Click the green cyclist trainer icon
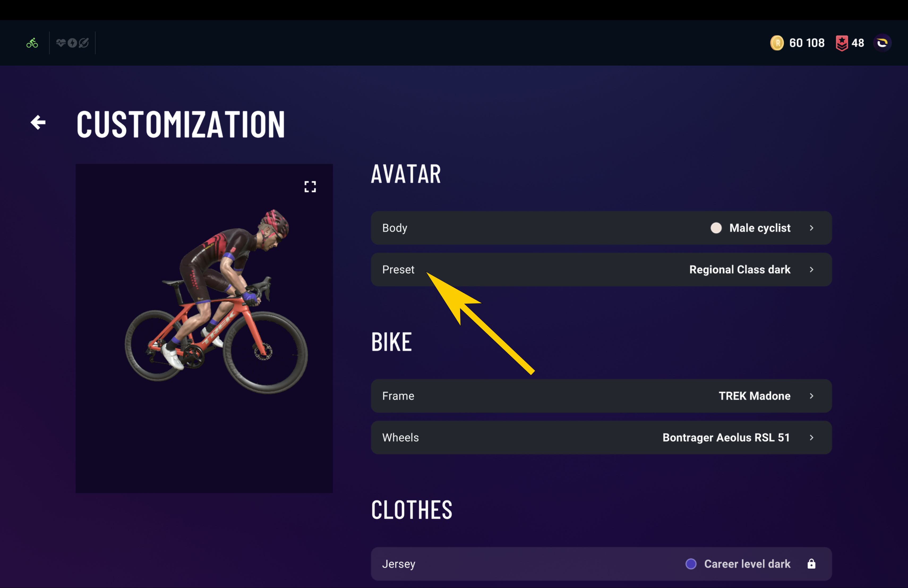This screenshot has height=588, width=908. (32, 43)
